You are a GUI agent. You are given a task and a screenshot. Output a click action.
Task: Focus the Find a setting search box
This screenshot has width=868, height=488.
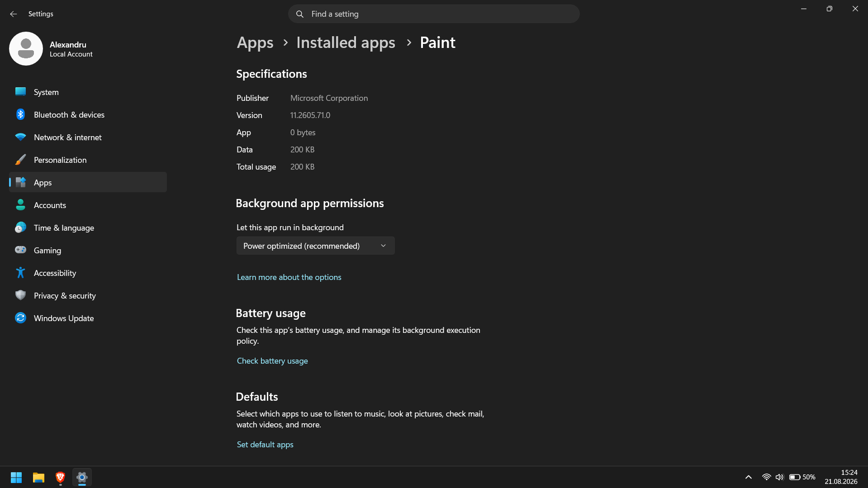click(x=434, y=14)
